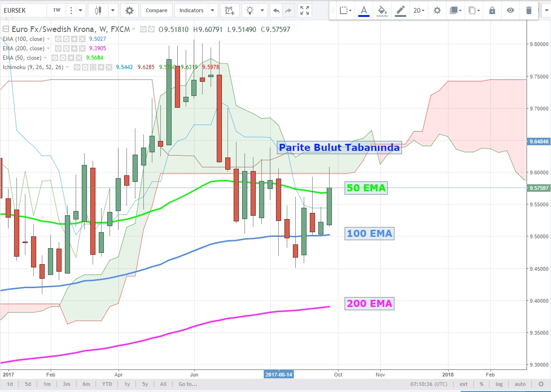Screen dimensions: 551x392
Task: Open chart properties gear in top toolbar
Action: tap(129, 10)
